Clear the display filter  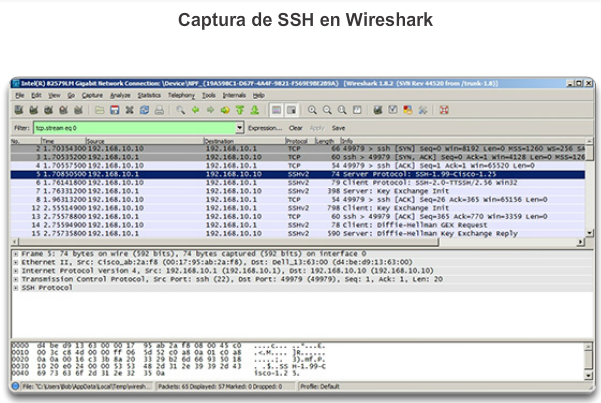(x=296, y=128)
